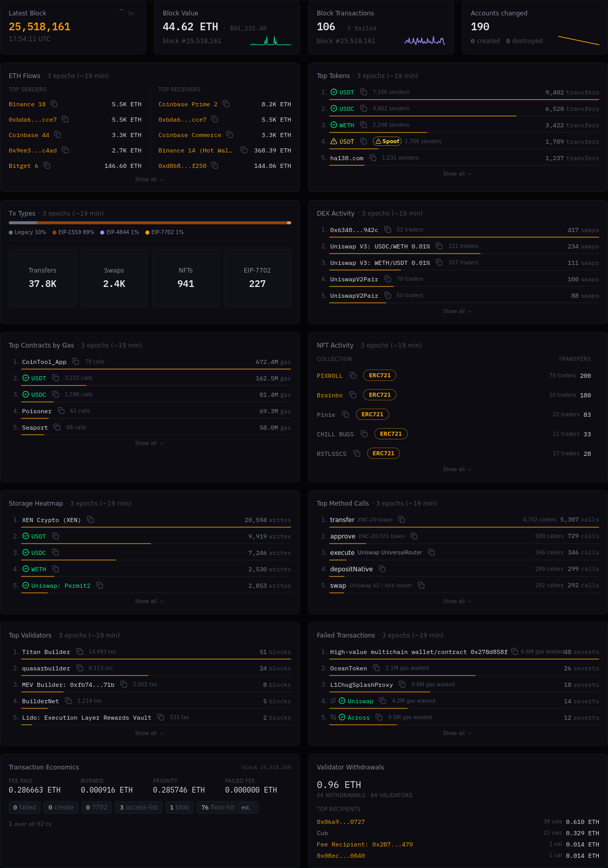Screen dimensions: 608x868
Task: Copy the Bitget 6 sender address
Action: pyautogui.click(x=47, y=166)
